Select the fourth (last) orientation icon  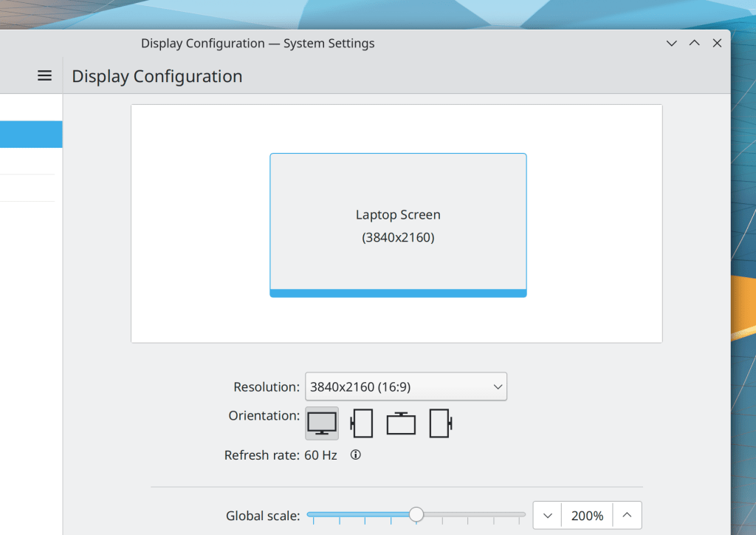[441, 423]
